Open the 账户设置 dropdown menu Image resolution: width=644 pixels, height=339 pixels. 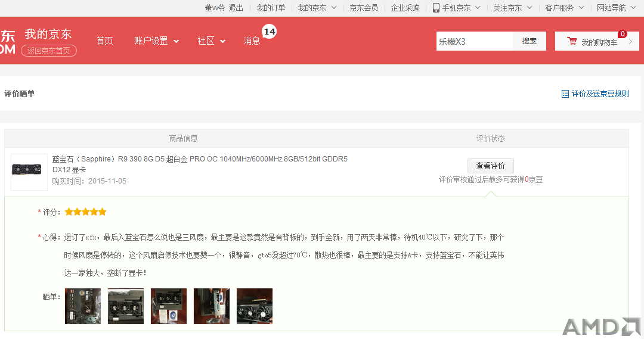click(x=156, y=41)
